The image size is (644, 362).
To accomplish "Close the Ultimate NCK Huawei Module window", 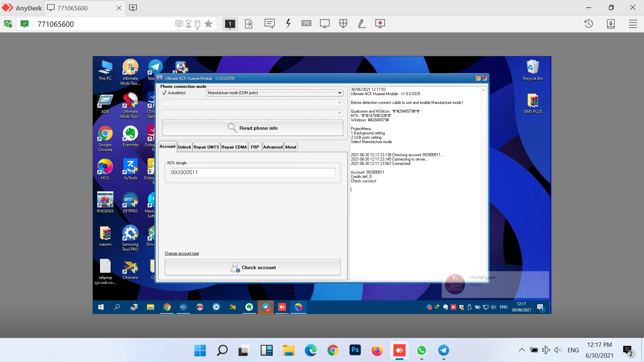I will pyautogui.click(x=484, y=78).
